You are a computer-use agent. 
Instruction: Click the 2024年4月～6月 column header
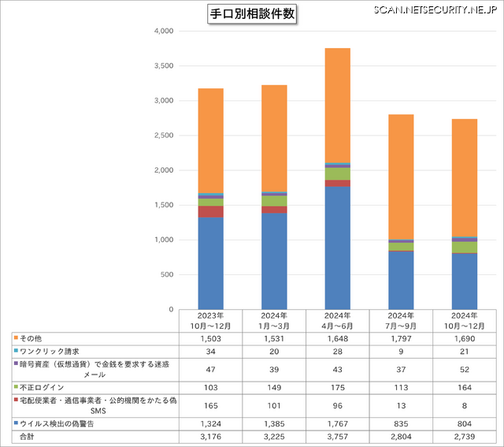pos(338,320)
